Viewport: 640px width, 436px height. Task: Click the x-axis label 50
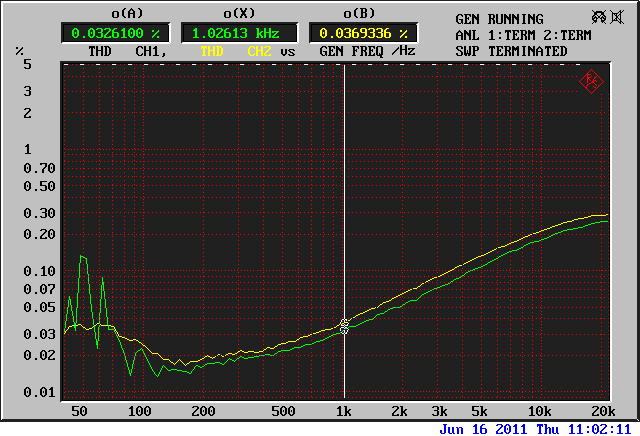(x=79, y=411)
